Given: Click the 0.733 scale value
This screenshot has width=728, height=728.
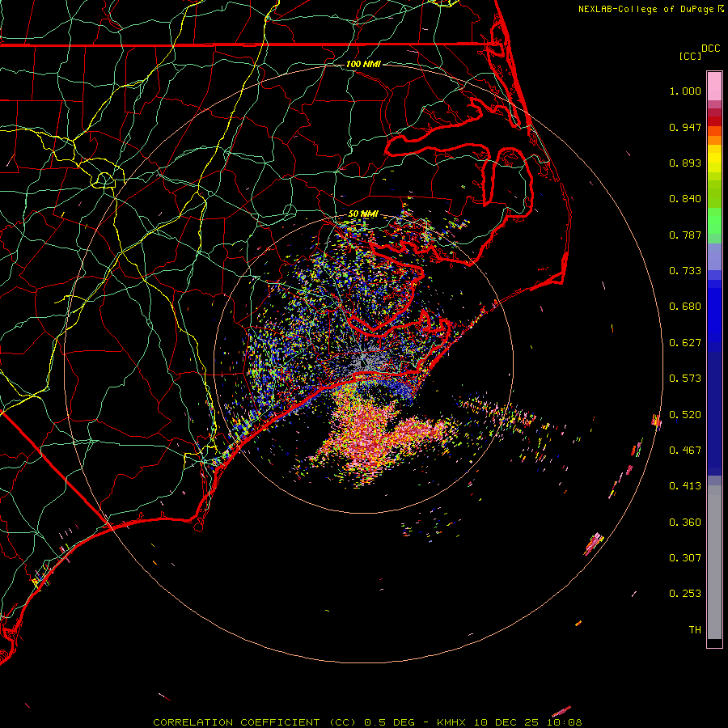Looking at the screenshot, I should [x=685, y=271].
